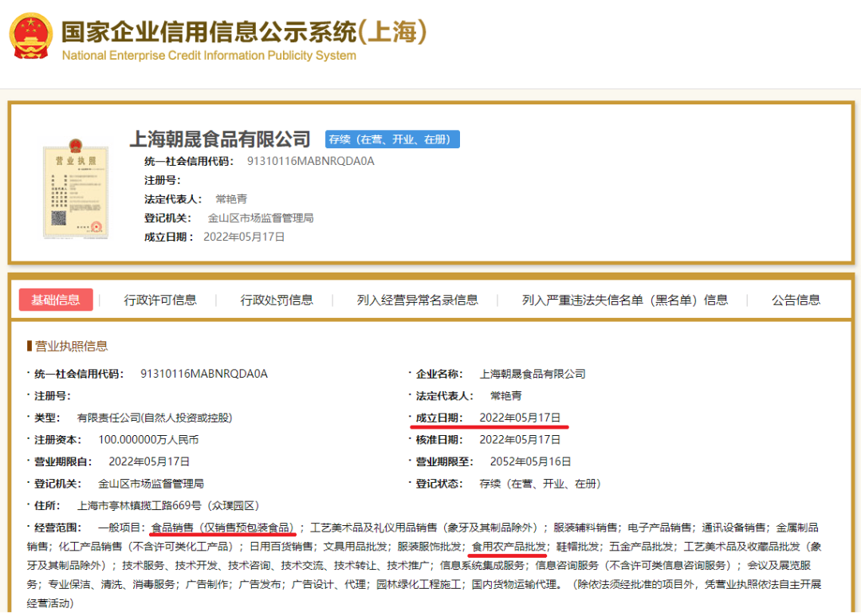The width and height of the screenshot is (861, 616).
Task: Click the 营业期限至 date 2052年05月16日
Action: tap(530, 461)
